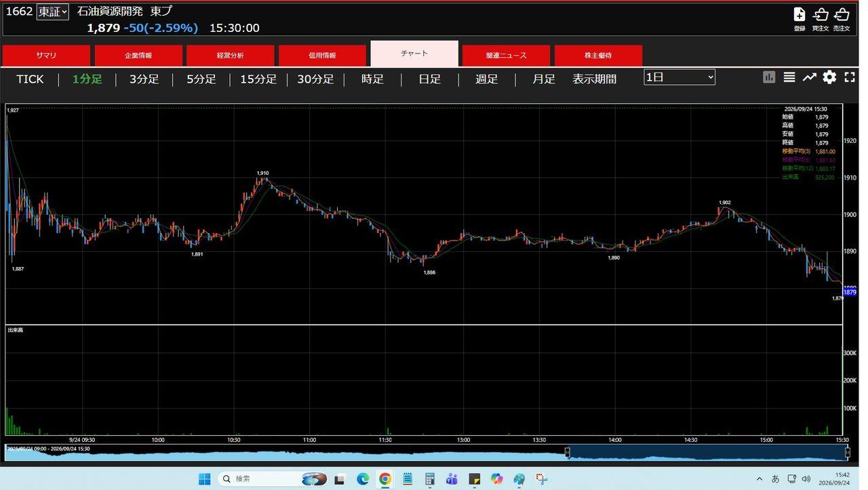Open the list lines icon in chart toolbar
This screenshot has width=868, height=490.
coord(789,77)
